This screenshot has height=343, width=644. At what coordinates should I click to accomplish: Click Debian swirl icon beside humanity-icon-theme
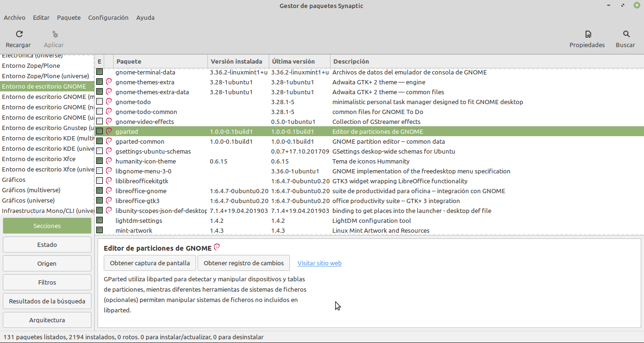tap(109, 161)
